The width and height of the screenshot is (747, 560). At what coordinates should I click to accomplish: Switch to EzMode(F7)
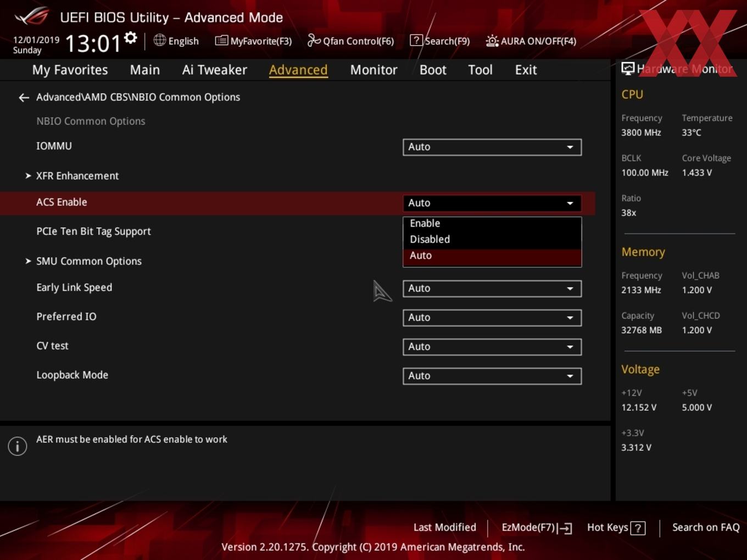537,528
